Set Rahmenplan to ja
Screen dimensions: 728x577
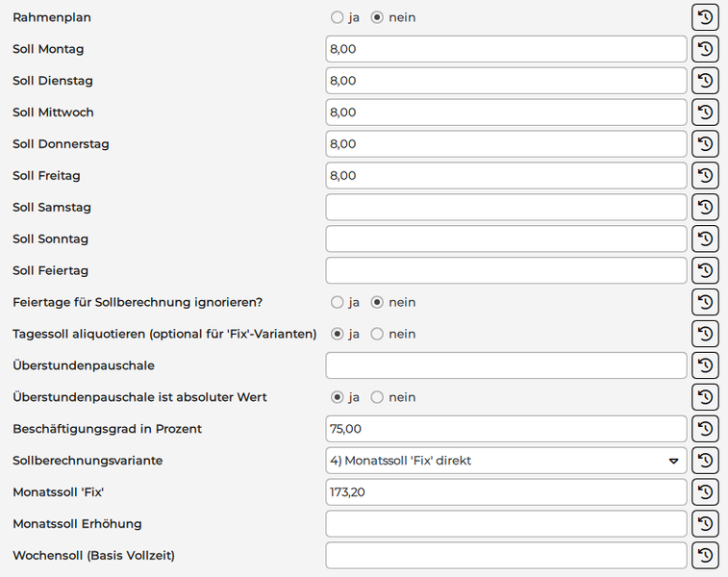click(337, 17)
